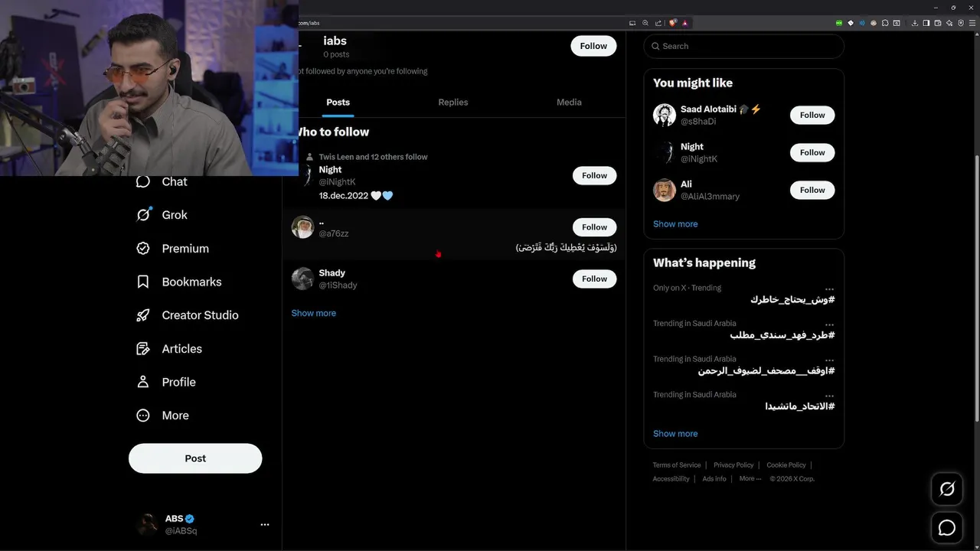Viewport: 980px width, 551px height.
Task: Follow the iabs profile
Action: pyautogui.click(x=593, y=46)
